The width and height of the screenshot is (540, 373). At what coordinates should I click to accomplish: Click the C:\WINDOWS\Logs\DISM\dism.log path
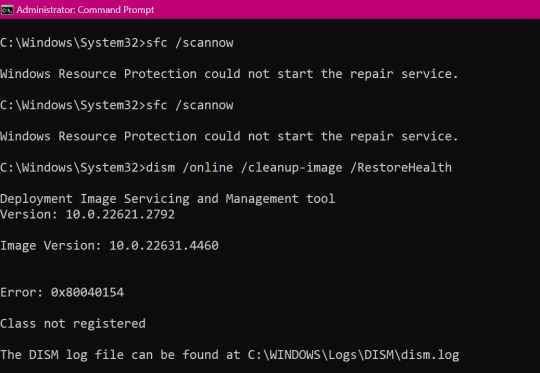[x=353, y=355]
